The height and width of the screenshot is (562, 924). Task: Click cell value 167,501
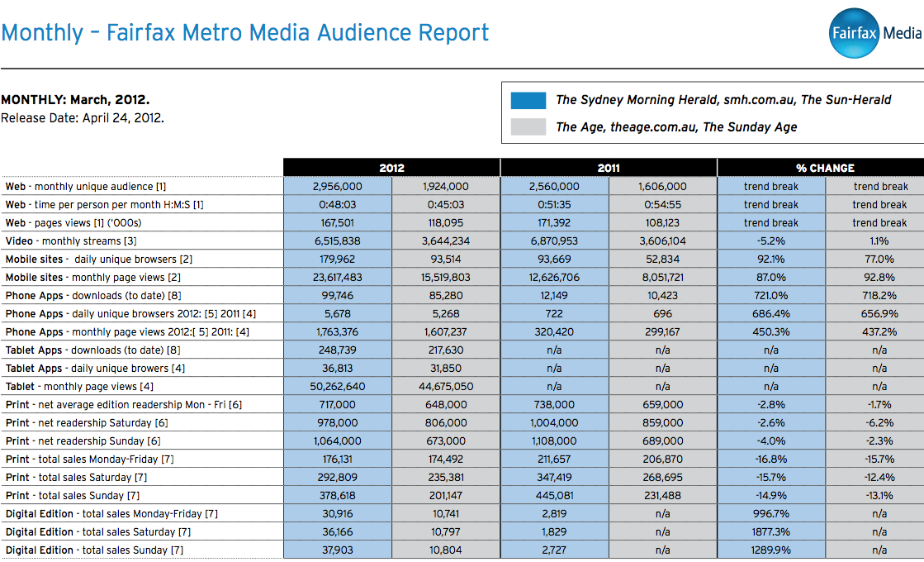click(338, 223)
